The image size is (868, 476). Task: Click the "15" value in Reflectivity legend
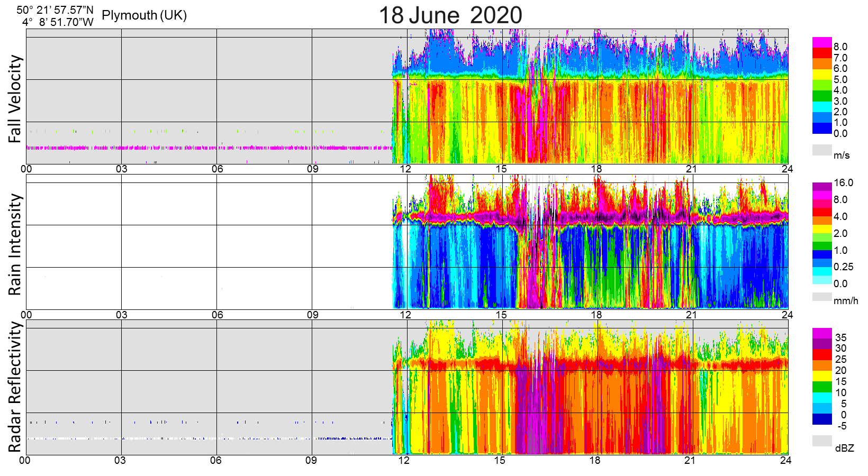(840, 382)
